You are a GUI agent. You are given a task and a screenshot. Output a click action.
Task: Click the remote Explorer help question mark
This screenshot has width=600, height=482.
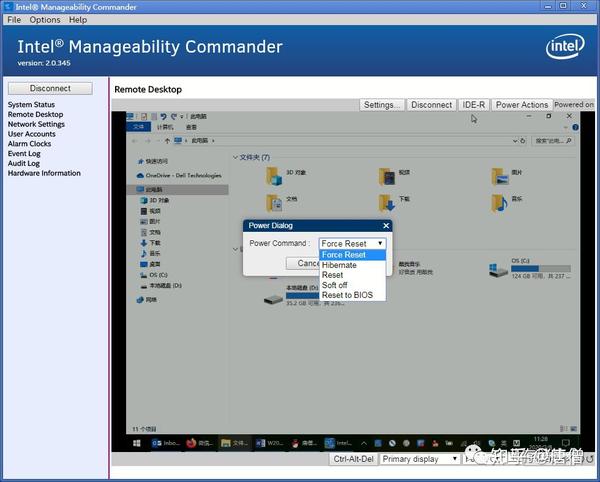[575, 127]
